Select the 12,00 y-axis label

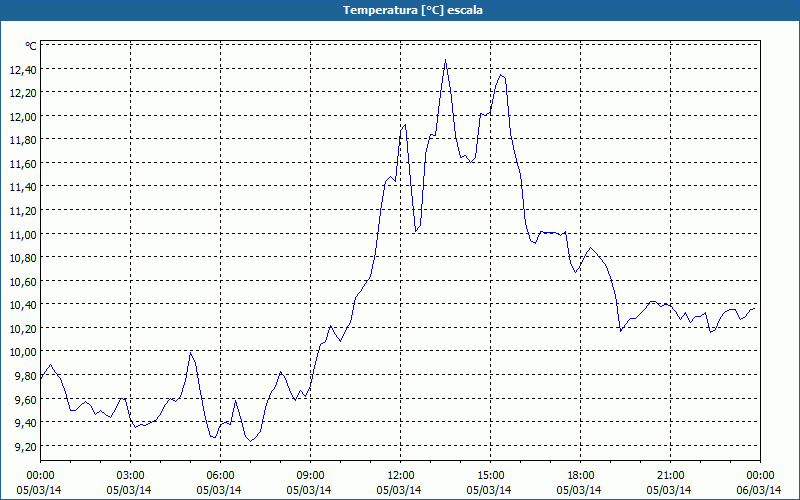coord(23,117)
